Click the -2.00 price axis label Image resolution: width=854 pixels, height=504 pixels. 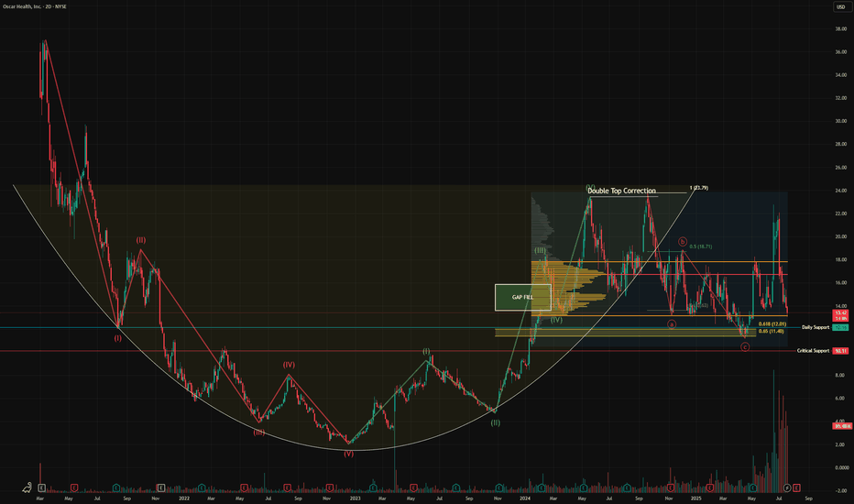click(x=841, y=491)
